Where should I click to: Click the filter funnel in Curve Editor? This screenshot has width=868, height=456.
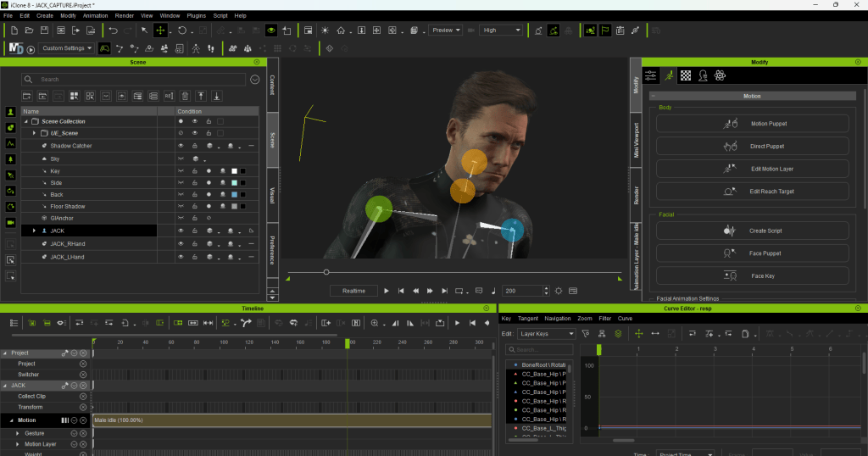pos(586,334)
